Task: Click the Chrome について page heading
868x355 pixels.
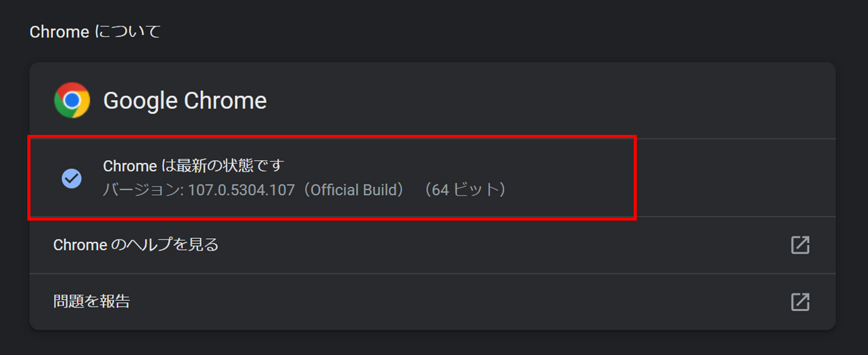Action: pyautogui.click(x=95, y=32)
